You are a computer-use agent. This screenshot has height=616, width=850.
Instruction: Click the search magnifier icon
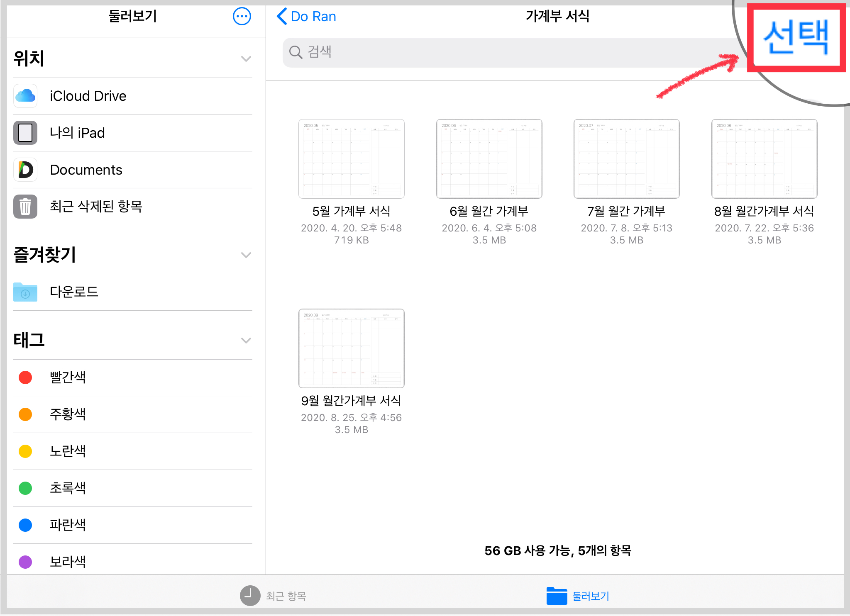pyautogui.click(x=296, y=52)
